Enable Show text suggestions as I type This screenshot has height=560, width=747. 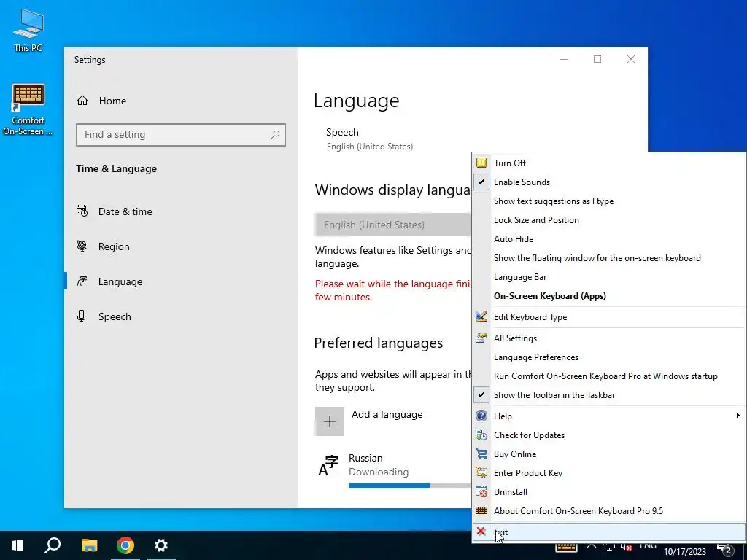coord(609,201)
